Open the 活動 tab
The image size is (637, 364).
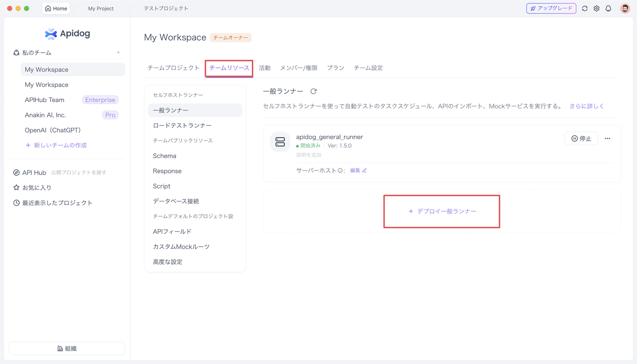265,68
